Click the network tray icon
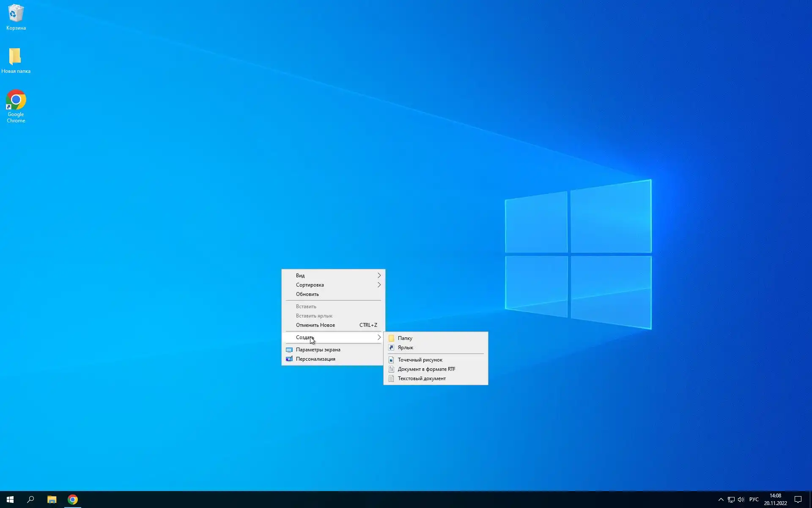The height and width of the screenshot is (508, 812). click(x=731, y=500)
